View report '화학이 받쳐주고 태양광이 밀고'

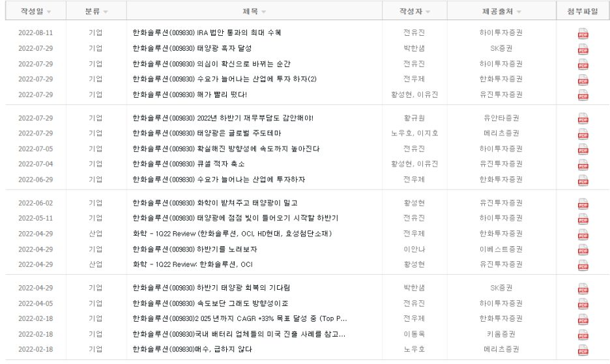215,203
